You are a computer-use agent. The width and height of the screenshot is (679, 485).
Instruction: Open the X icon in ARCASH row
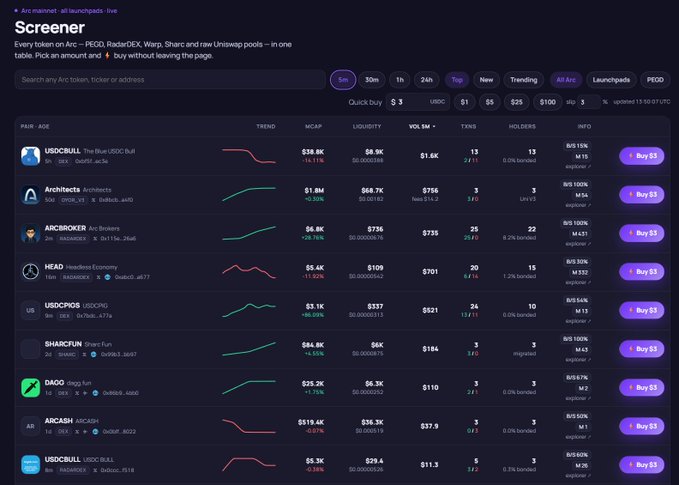[x=77, y=432]
